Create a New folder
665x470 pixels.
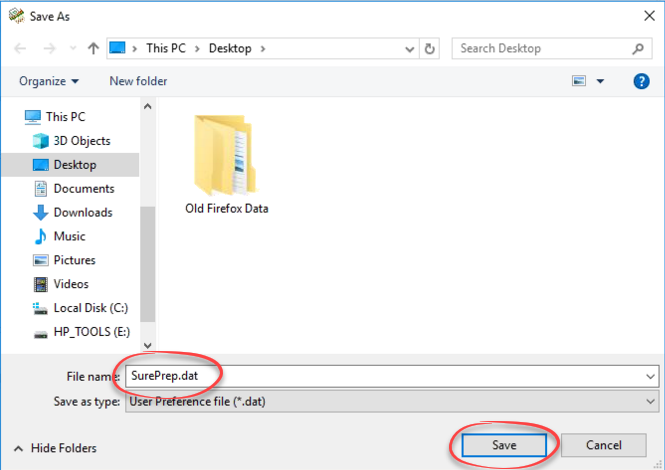tap(138, 81)
